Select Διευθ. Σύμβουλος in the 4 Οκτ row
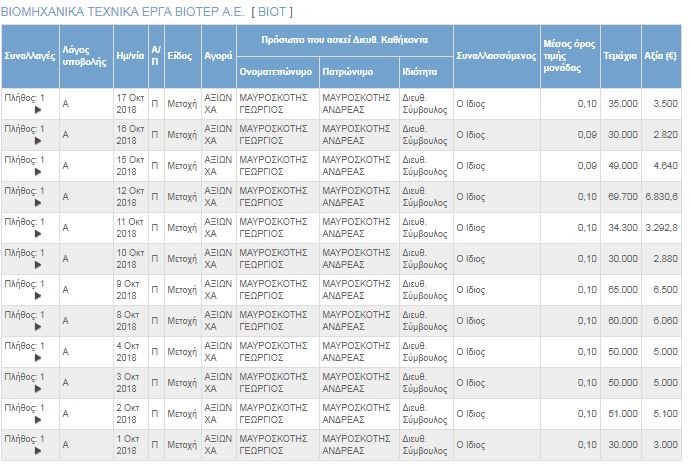691x465 pixels. pyautogui.click(x=424, y=352)
